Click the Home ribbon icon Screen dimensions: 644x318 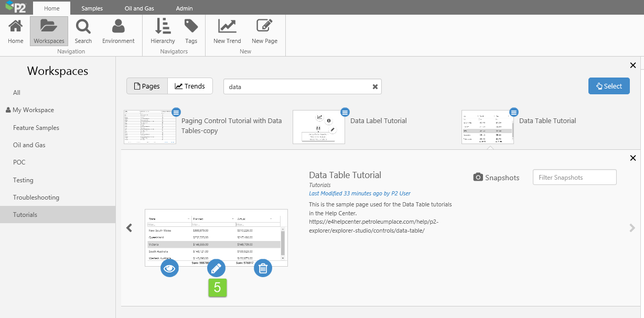point(16,31)
